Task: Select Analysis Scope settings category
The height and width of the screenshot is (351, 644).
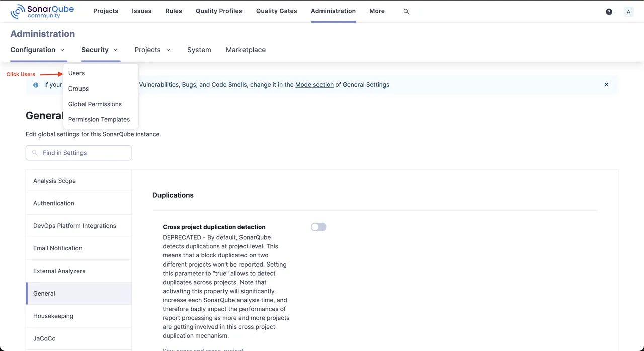Action: [x=79, y=181]
